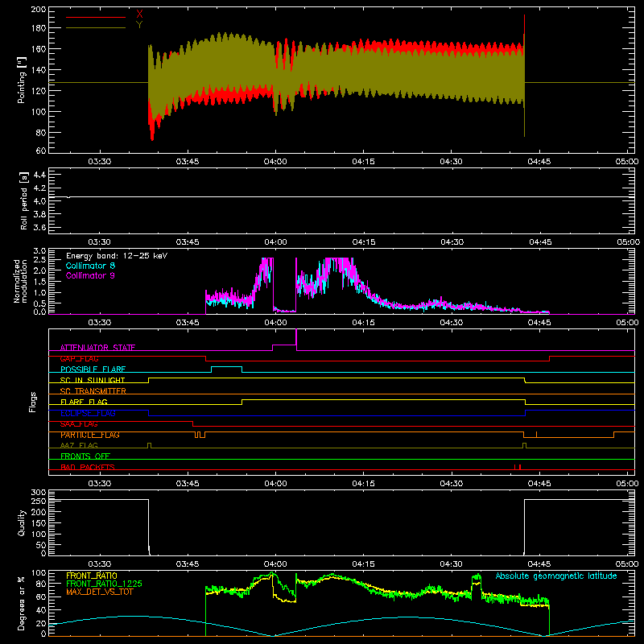Click the olive Y legend line sample
Screen dimensions: 644x644
pyautogui.click(x=96, y=28)
